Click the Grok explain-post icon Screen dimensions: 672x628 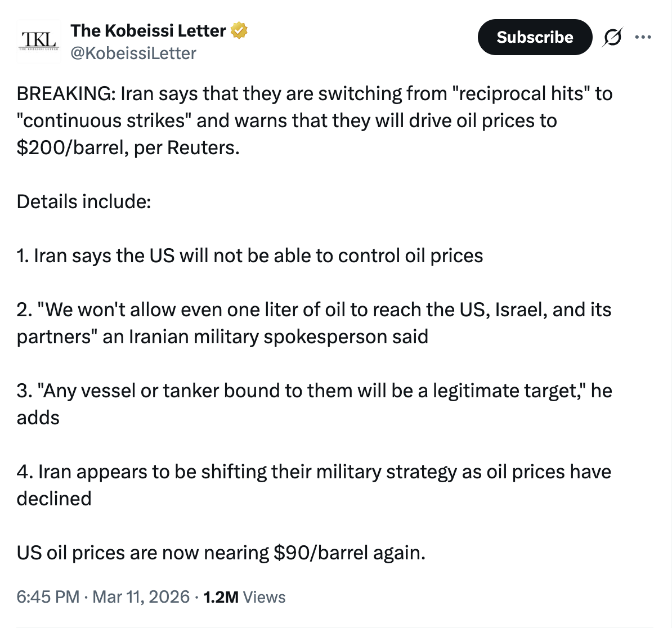coord(612,37)
